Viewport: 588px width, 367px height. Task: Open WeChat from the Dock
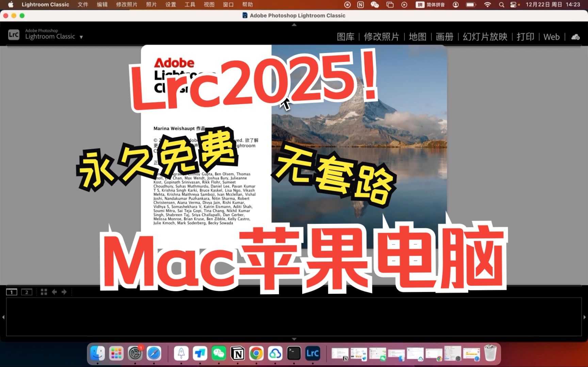click(x=219, y=353)
